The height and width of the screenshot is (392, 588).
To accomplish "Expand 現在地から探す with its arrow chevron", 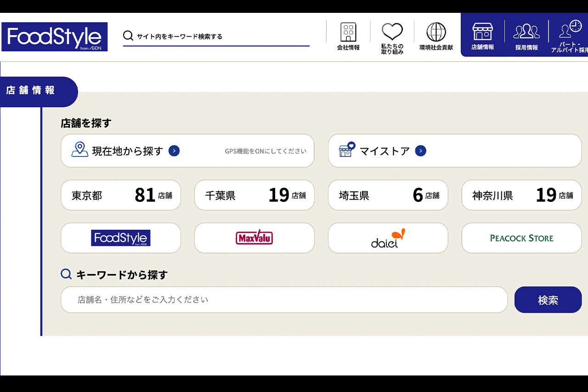I will click(x=174, y=151).
